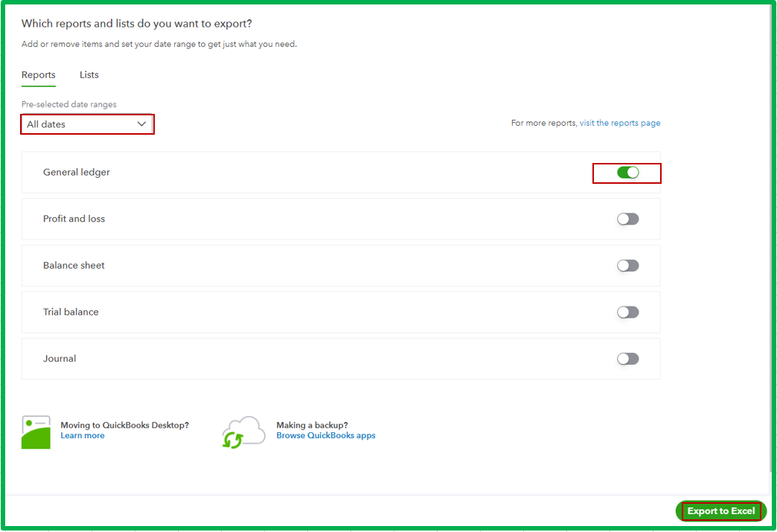Turn on the Journal toggle
The width and height of the screenshot is (777, 532).
628,359
